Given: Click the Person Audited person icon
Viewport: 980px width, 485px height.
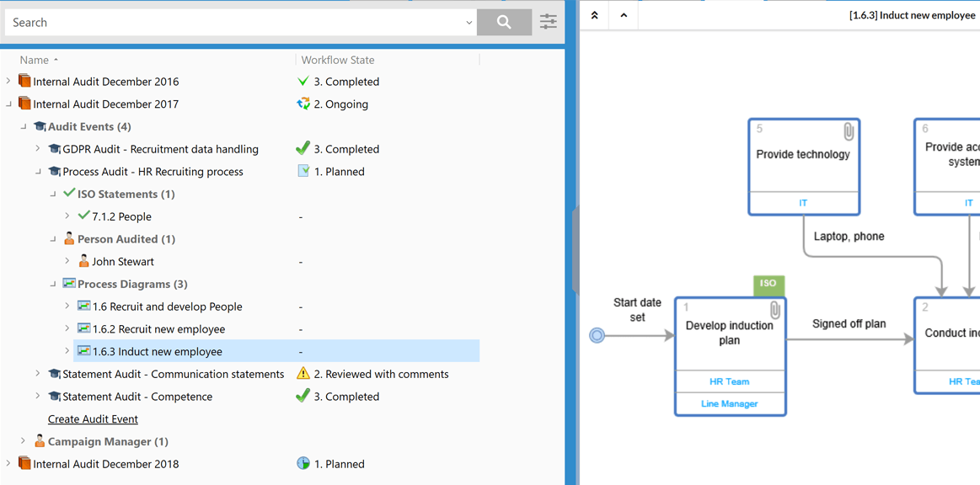Looking at the screenshot, I should [x=69, y=238].
